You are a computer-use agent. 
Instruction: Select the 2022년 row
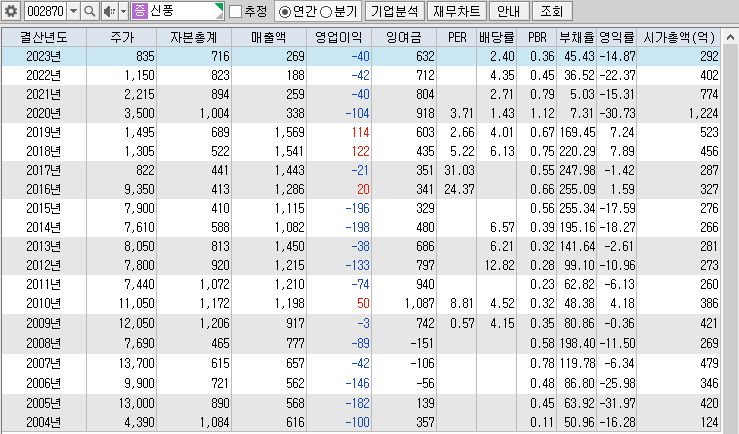point(361,75)
